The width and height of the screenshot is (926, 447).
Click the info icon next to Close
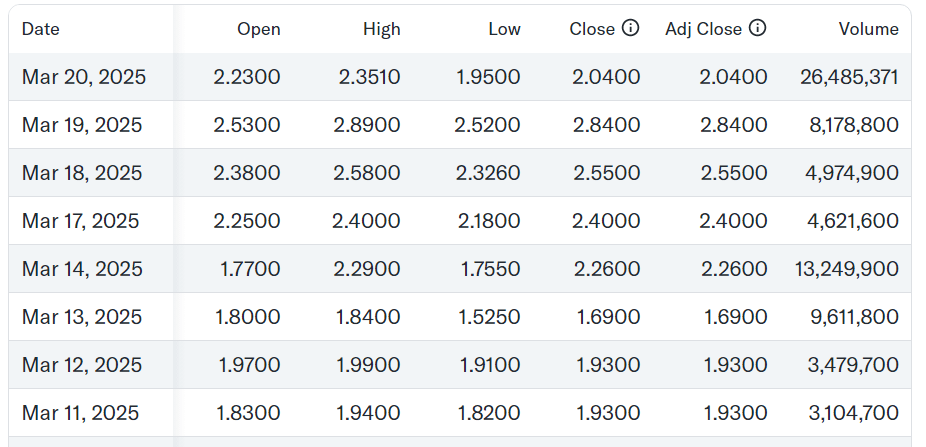coord(630,28)
